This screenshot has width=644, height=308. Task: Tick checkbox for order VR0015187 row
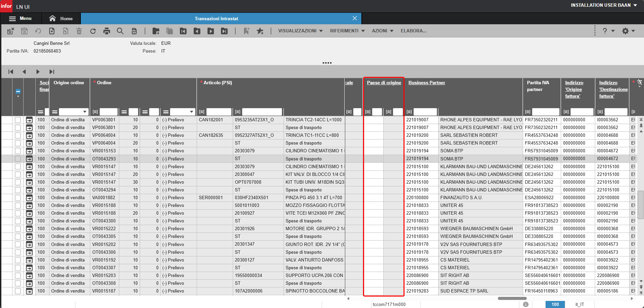(x=18, y=291)
